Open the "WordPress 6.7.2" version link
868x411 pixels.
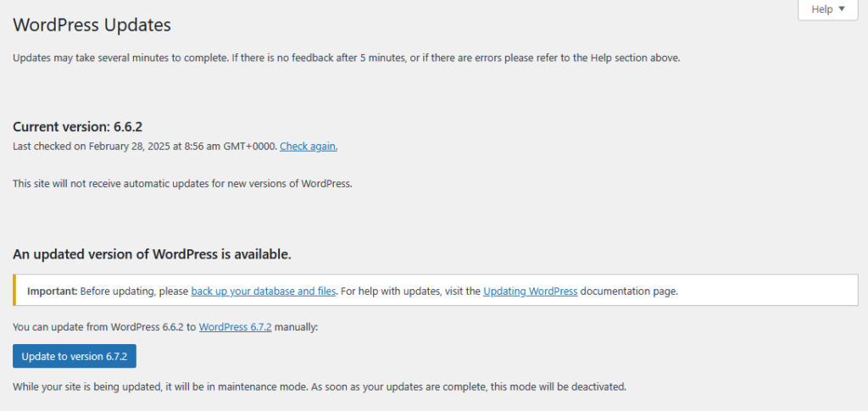pyautogui.click(x=235, y=326)
